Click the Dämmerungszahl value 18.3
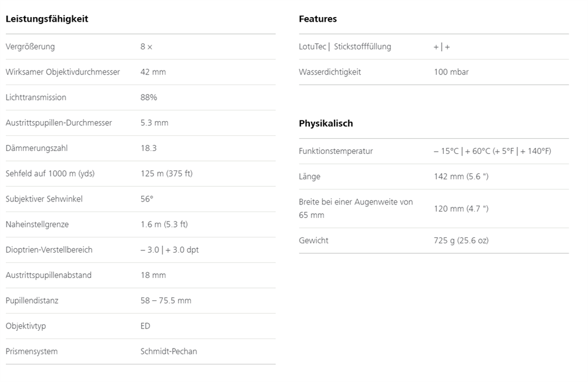The height and width of the screenshot is (382, 588). 149,148
